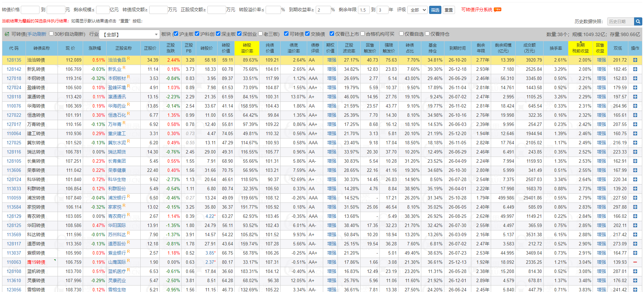Viewport: 644px width, 292px height.
Task: Click the 重置 reset button
Action: click(x=449, y=10)
